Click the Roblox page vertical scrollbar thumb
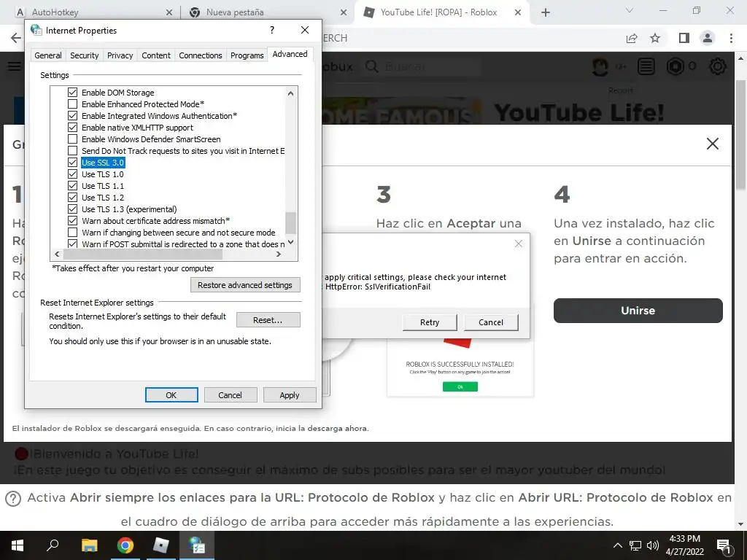Screen dimensions: 747x560 (741, 135)
